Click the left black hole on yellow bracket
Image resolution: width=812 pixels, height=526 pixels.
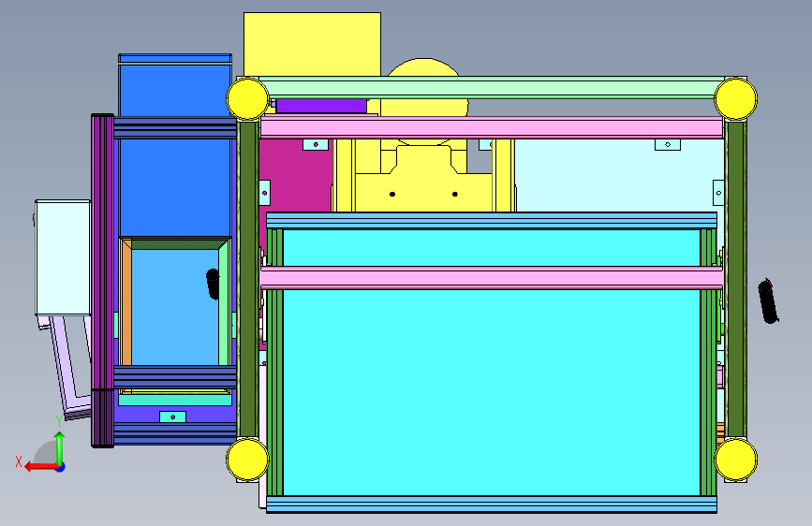(x=392, y=194)
